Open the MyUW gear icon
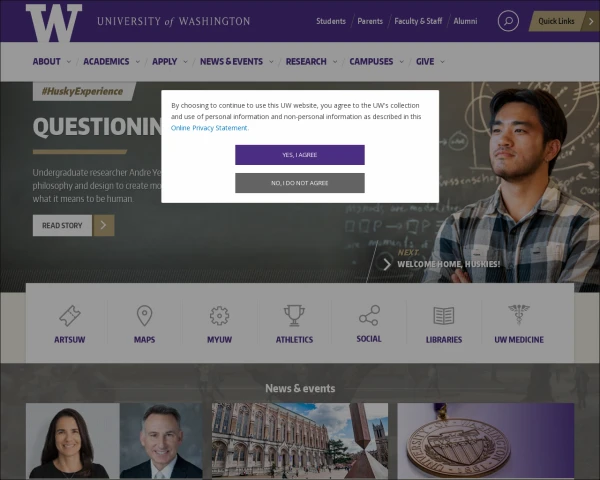Screen dimensions: 600x480 (x=219, y=316)
